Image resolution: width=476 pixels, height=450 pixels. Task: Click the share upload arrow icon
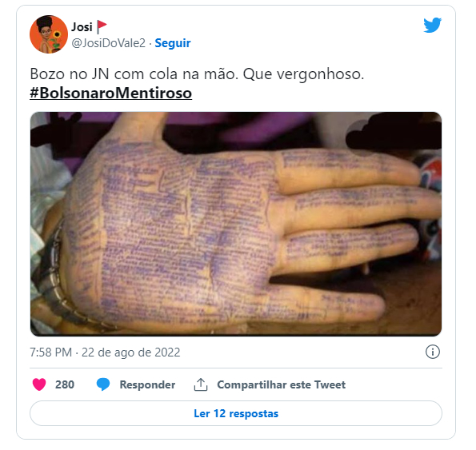(x=201, y=384)
